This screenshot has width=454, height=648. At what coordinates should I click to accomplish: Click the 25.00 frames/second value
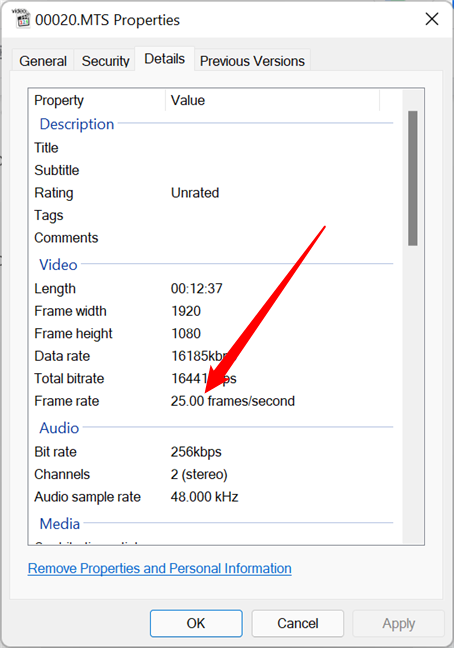pos(233,401)
